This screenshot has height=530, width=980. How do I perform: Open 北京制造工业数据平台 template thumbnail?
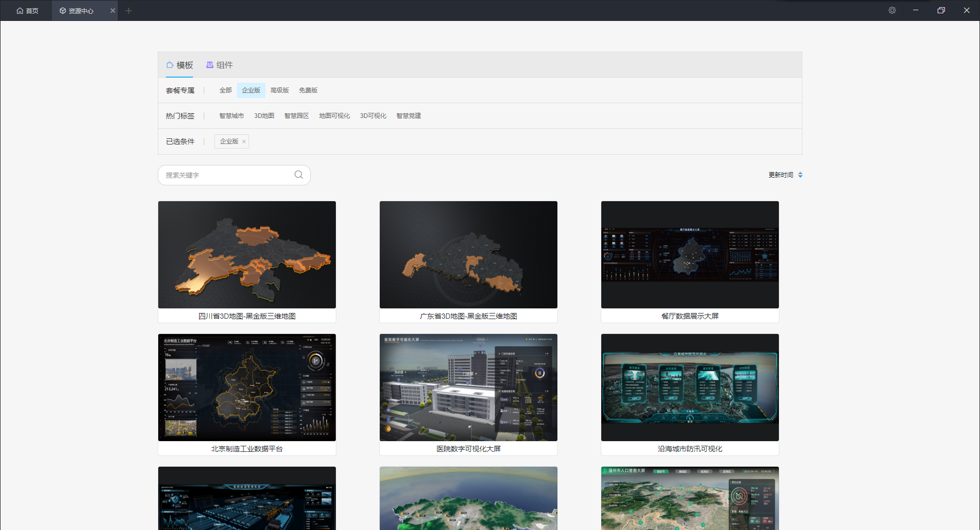pyautogui.click(x=247, y=388)
